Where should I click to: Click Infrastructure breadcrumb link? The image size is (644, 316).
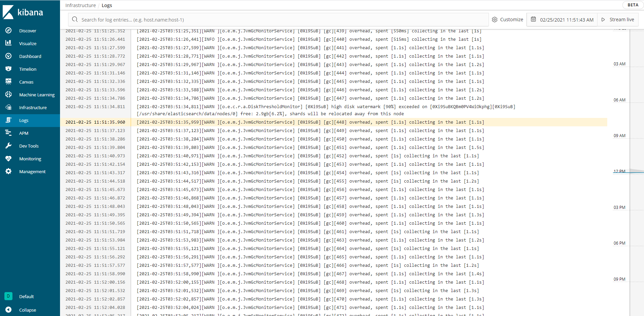tap(81, 5)
